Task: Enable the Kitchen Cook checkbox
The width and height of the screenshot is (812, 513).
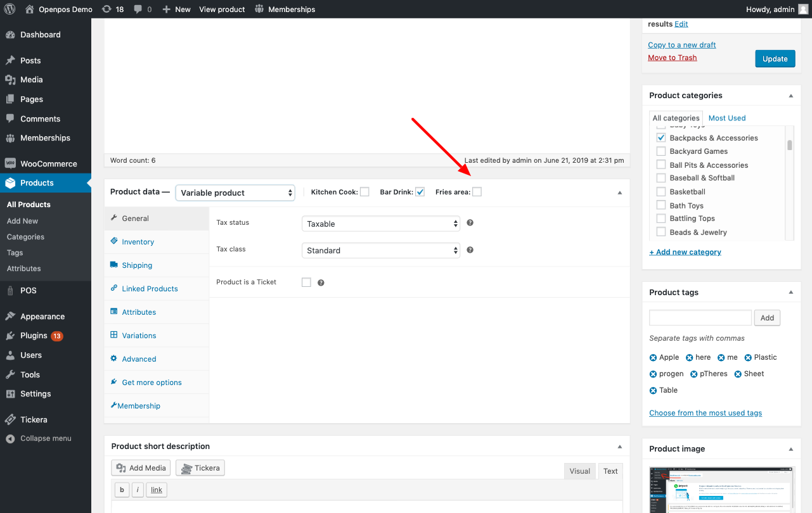Action: (364, 192)
